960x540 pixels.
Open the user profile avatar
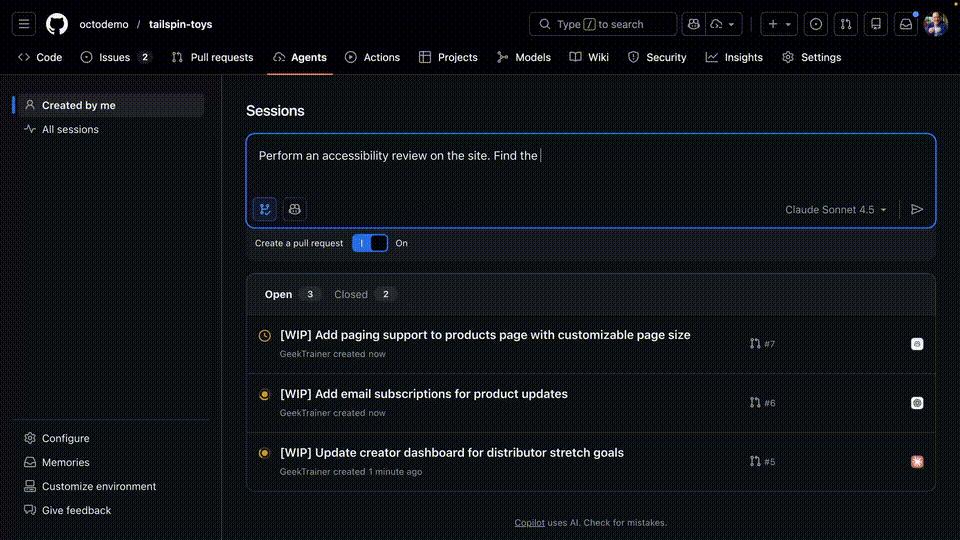click(936, 24)
